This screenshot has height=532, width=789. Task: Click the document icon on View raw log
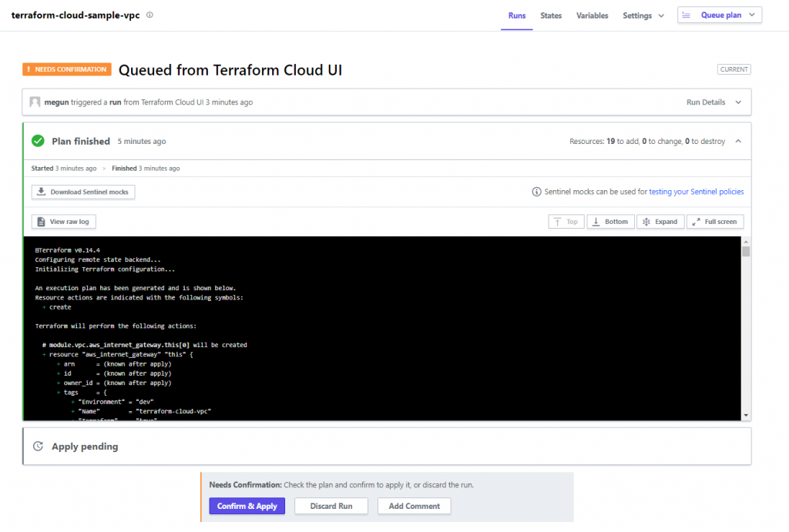click(42, 222)
